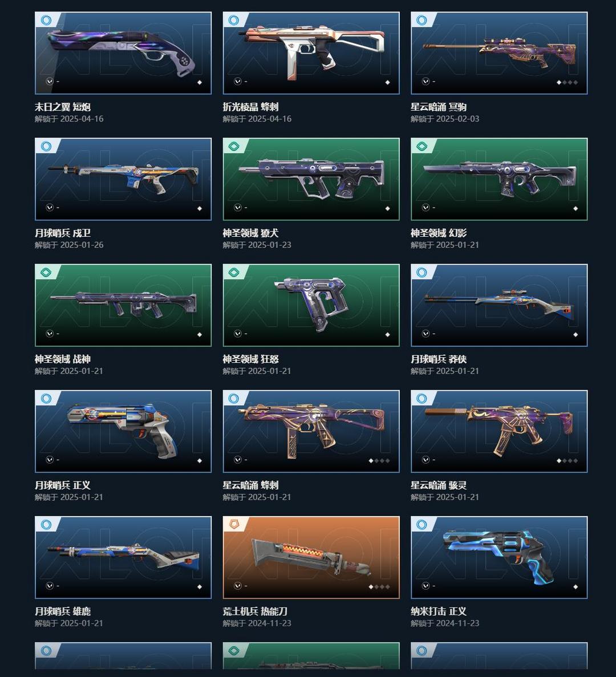
Task: Open the 神圣领域 幻影 weapon thumbnail
Action: pyautogui.click(x=499, y=179)
